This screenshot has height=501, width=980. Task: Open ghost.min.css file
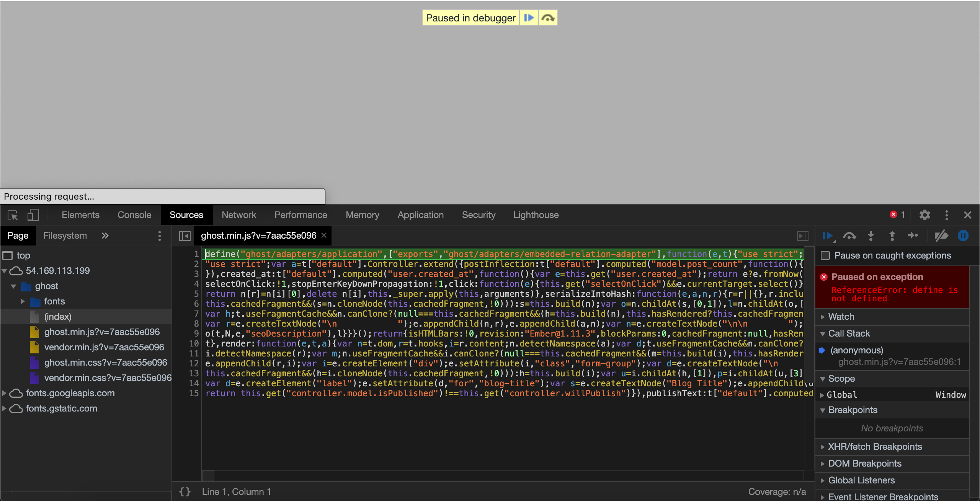pos(106,363)
